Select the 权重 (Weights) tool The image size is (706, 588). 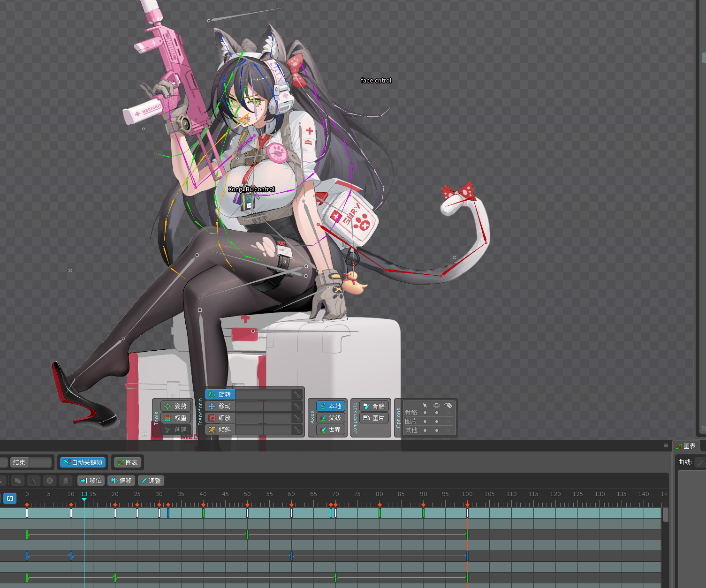pos(176,418)
